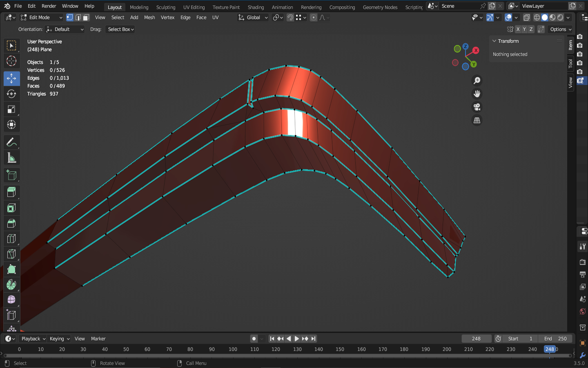The height and width of the screenshot is (368, 588).
Task: Click the Pan hand viewport gizmo
Action: click(x=477, y=94)
